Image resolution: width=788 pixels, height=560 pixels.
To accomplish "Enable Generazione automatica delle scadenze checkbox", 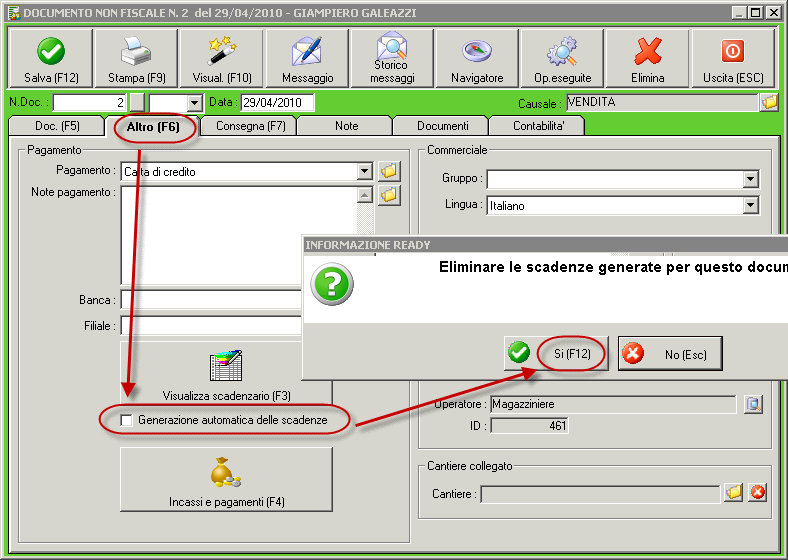I will coord(126,420).
